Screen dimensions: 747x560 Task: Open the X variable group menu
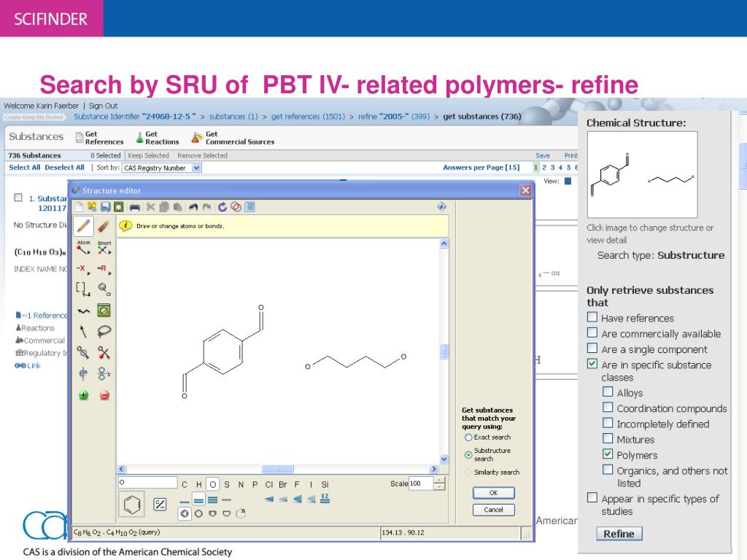point(83,269)
